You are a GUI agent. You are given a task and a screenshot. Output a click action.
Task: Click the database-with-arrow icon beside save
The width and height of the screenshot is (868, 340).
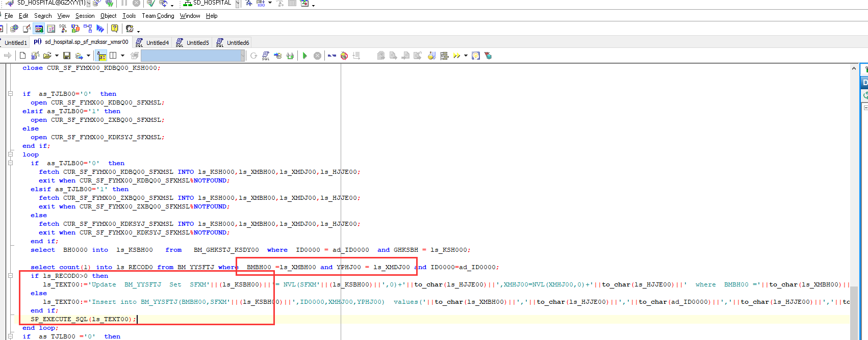[79, 56]
